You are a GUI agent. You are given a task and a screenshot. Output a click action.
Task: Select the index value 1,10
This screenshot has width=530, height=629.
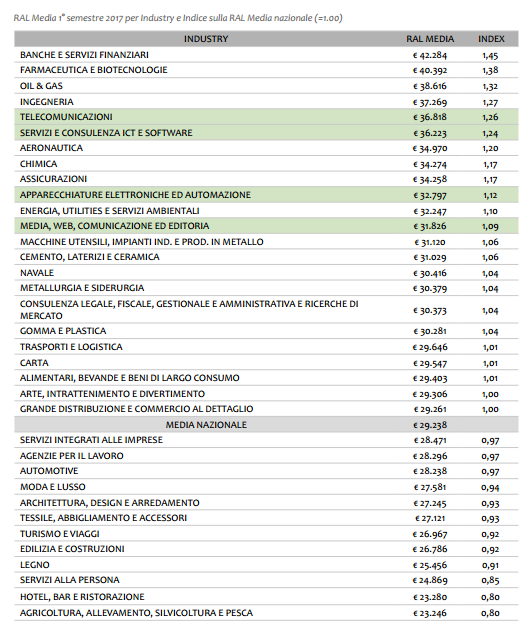pyautogui.click(x=490, y=211)
